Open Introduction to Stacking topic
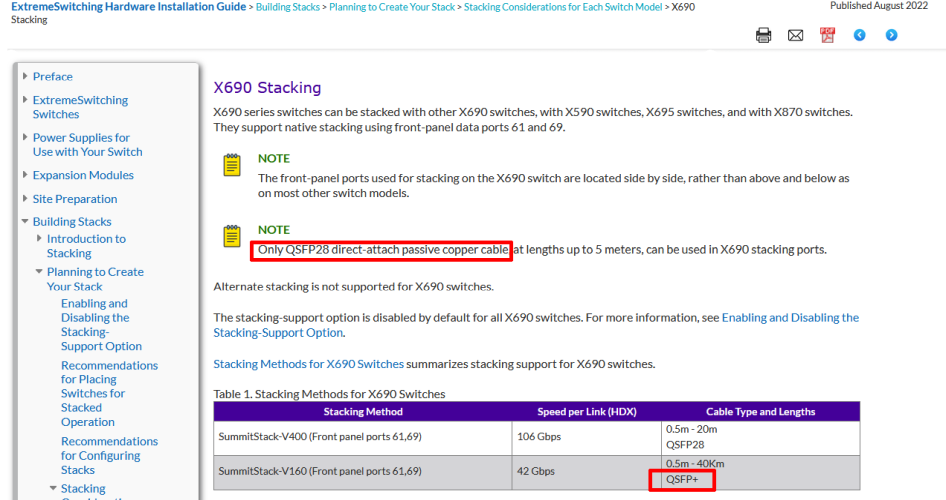 [x=86, y=245]
